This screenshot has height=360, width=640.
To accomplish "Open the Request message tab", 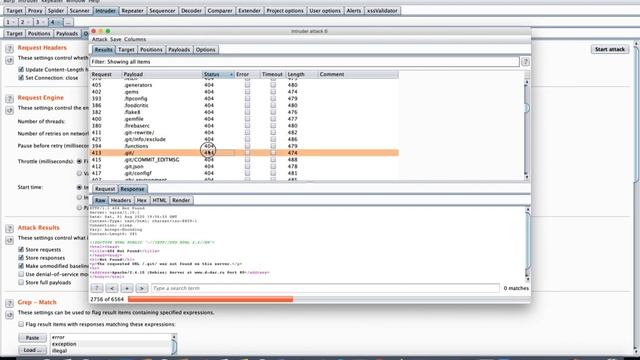I will point(105,189).
